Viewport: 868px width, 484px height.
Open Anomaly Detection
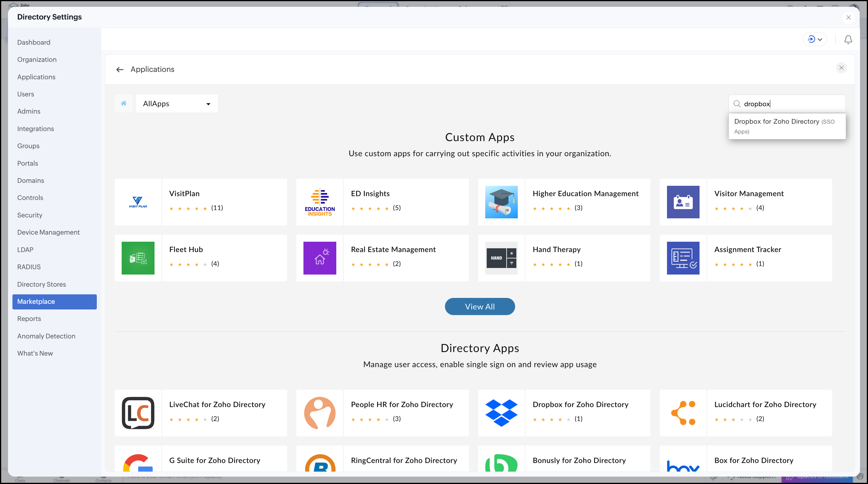46,336
